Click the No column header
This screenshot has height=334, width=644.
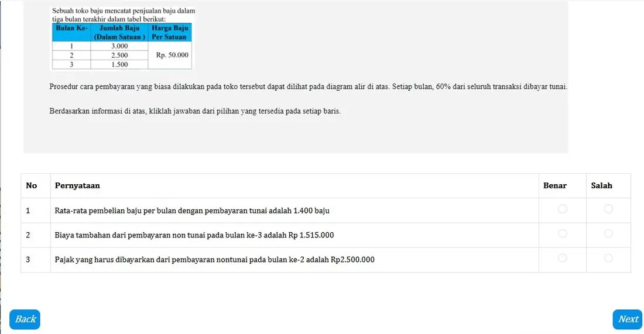[31, 185]
